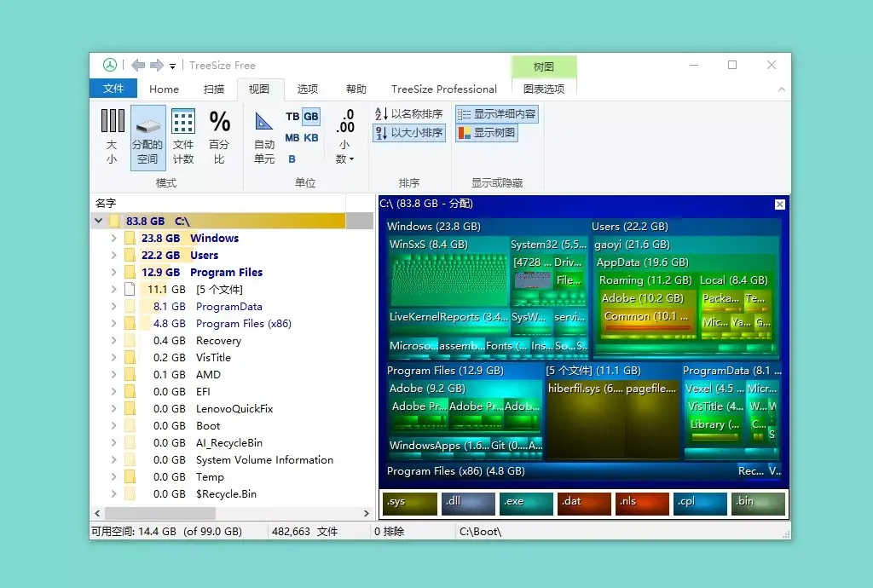This screenshot has height=588, width=873.
Task: Set unit to TB
Action: pos(292,116)
